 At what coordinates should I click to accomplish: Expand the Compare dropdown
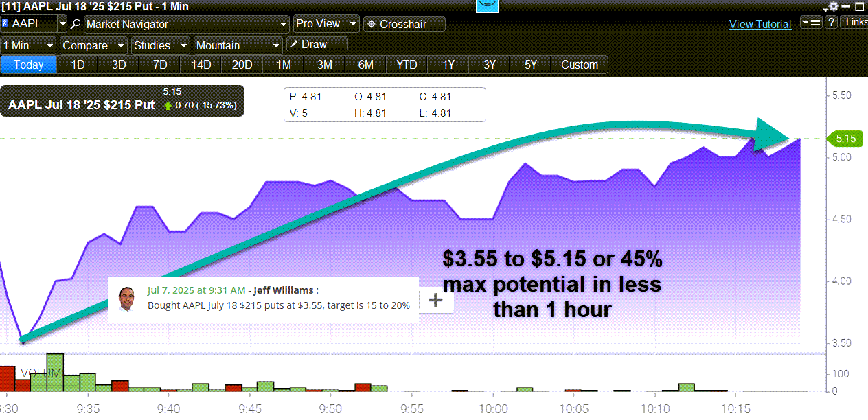point(94,45)
